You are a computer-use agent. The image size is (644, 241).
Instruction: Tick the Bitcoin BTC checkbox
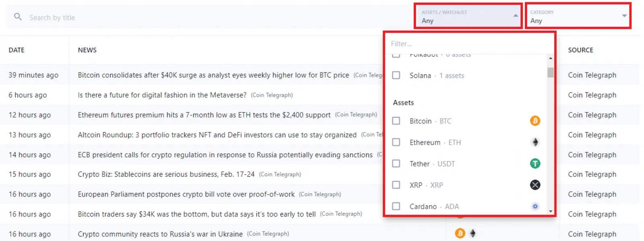396,121
